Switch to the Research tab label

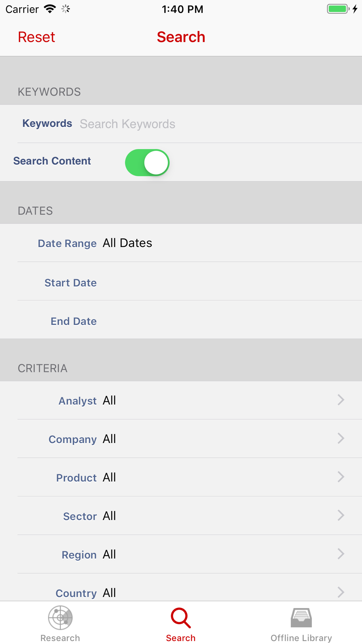coord(60,638)
